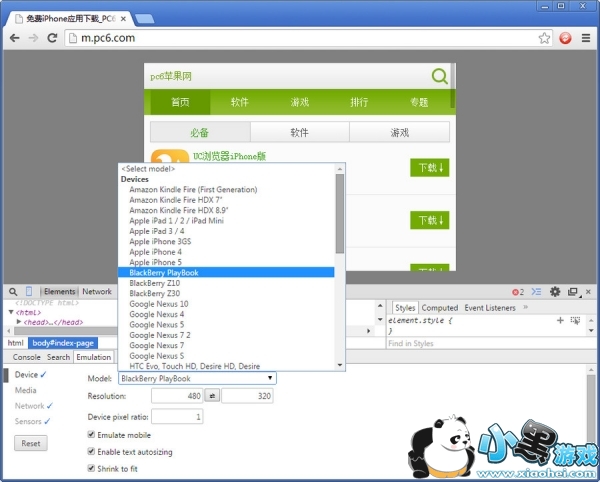Click the green search magnifier on pc6 page
The height and width of the screenshot is (482, 600).
[x=440, y=76]
